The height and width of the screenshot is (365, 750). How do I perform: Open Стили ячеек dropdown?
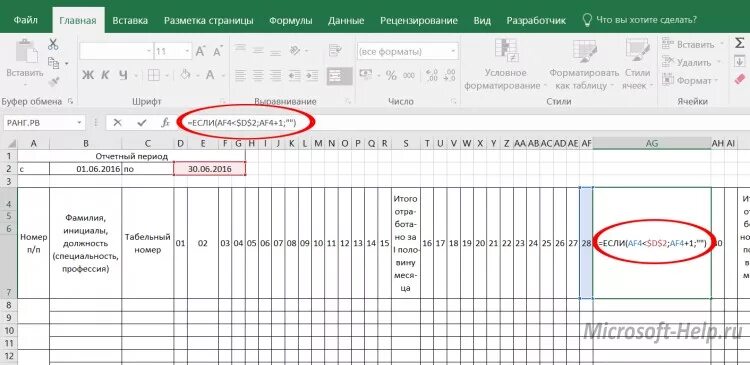pyautogui.click(x=637, y=65)
